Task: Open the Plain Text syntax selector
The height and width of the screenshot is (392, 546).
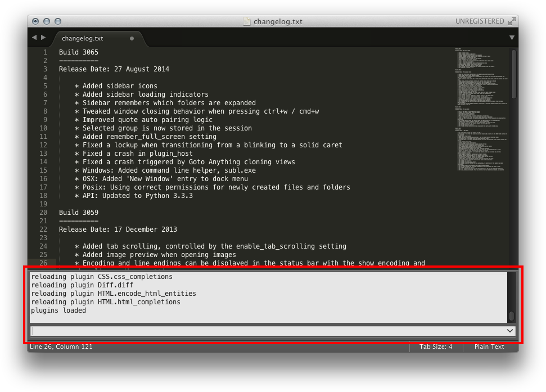Action: pos(489,347)
